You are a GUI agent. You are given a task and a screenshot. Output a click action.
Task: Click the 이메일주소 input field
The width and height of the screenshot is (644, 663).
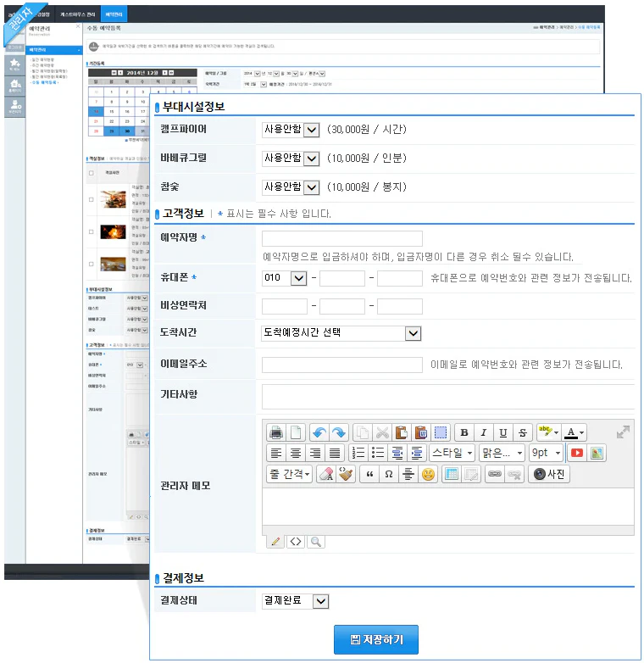(x=341, y=365)
